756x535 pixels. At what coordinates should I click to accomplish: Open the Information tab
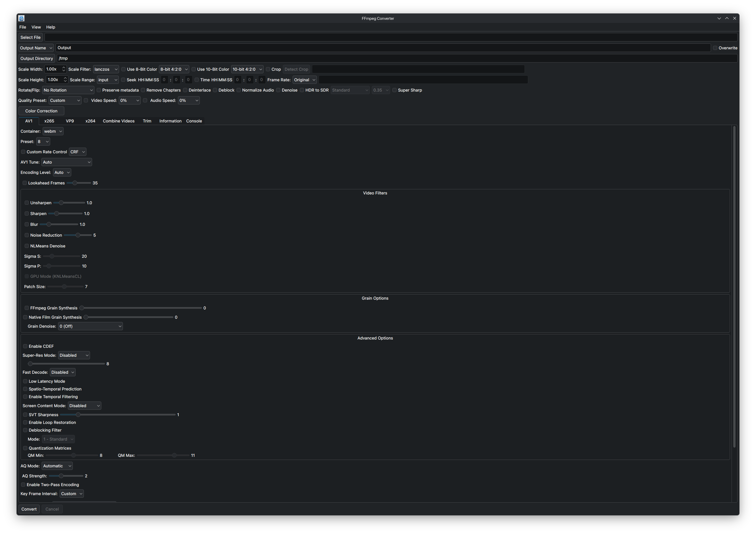170,121
